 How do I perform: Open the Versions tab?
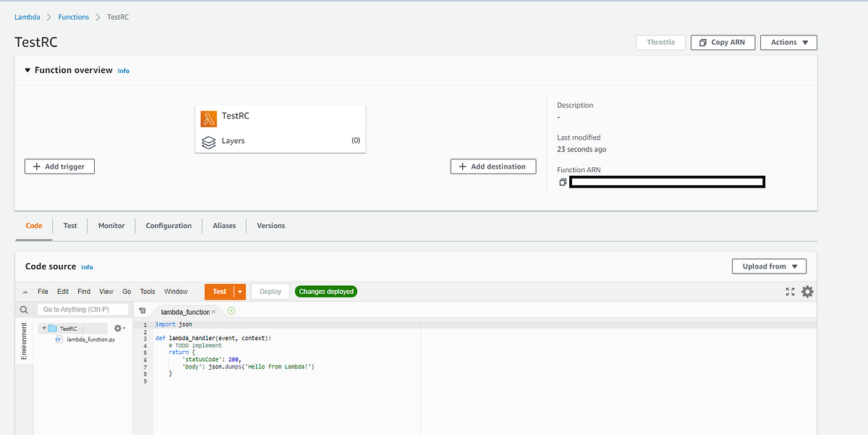pos(271,226)
